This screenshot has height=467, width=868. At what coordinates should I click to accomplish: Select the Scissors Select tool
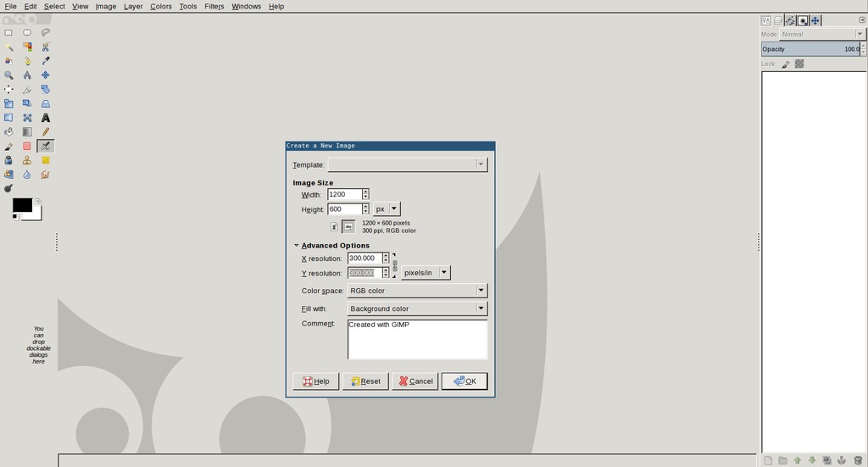click(x=46, y=47)
